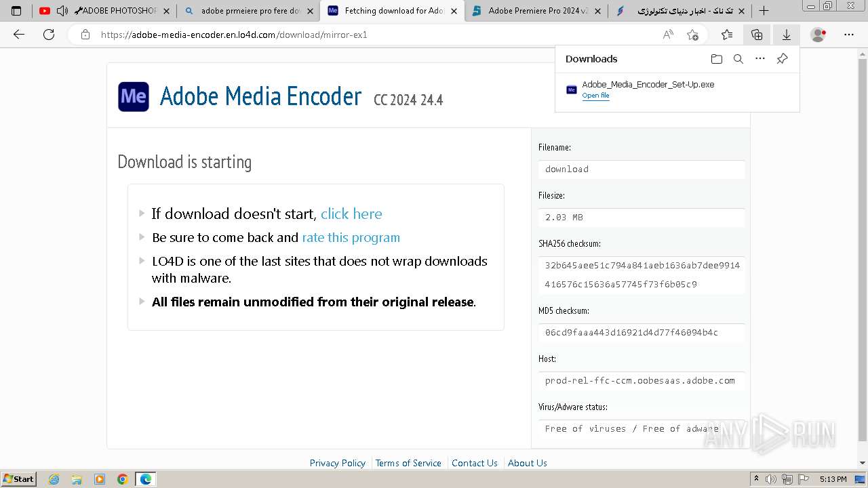Click 'Open file' under downloaded exe
The width and height of the screenshot is (868, 488).
[595, 96]
